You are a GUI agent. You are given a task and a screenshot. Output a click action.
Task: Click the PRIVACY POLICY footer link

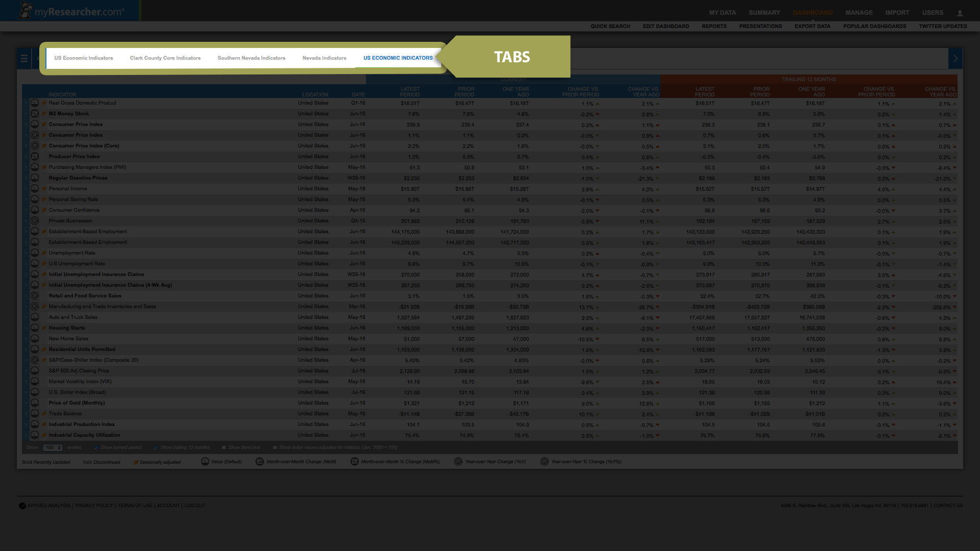click(x=94, y=506)
